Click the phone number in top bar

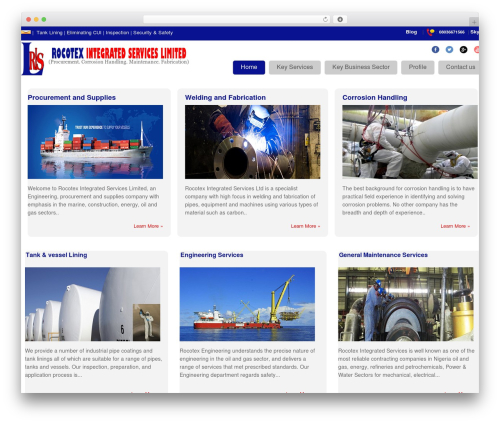tap(452, 32)
